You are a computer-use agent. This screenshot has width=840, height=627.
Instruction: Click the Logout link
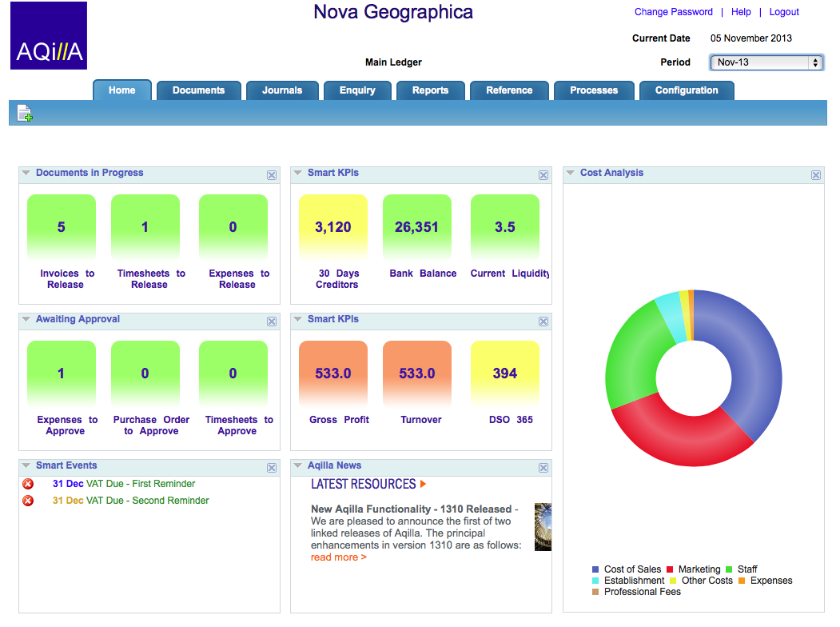click(783, 11)
